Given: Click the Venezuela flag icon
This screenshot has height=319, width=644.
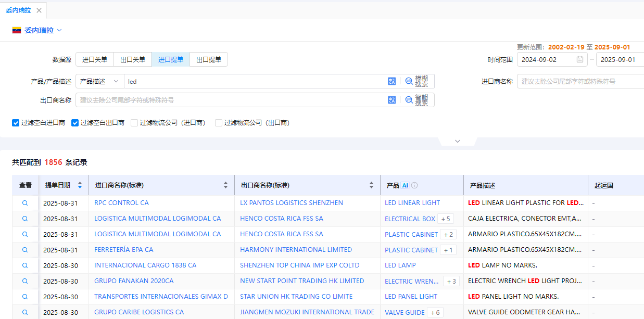Looking at the screenshot, I should click(x=16, y=30).
